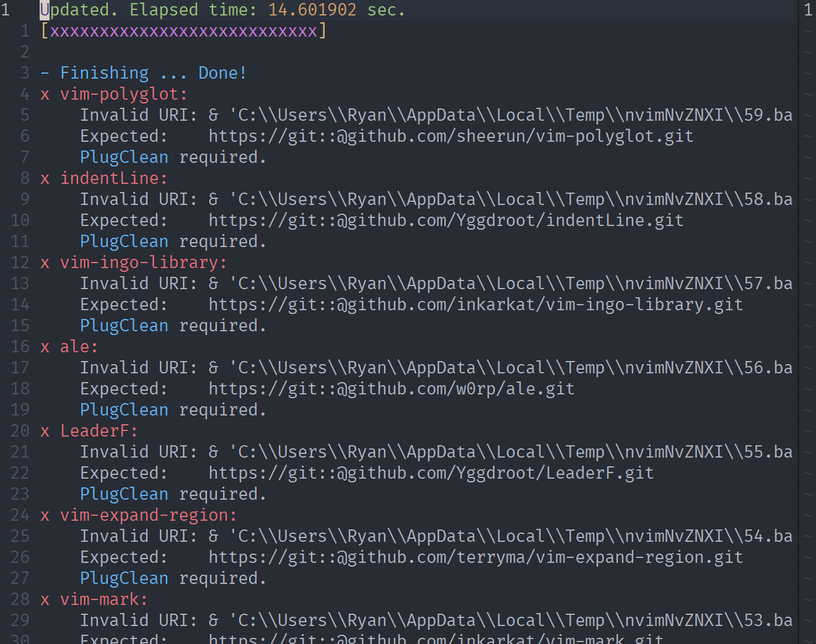Click PlugClean under vim-polyglot
The width and height of the screenshot is (816, 644).
(x=124, y=157)
